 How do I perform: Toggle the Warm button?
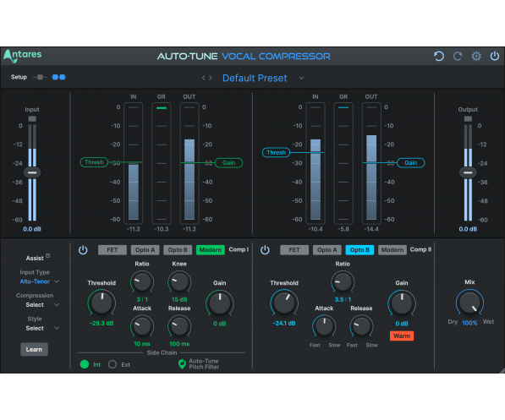(x=402, y=335)
